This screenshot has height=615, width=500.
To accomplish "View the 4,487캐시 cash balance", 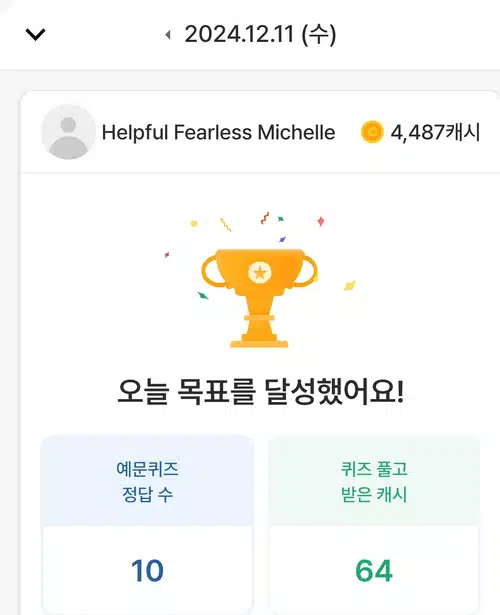I will [435, 132].
